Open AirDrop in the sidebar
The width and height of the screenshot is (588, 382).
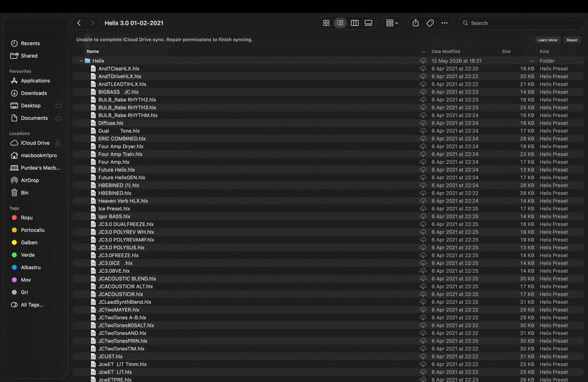(x=29, y=180)
